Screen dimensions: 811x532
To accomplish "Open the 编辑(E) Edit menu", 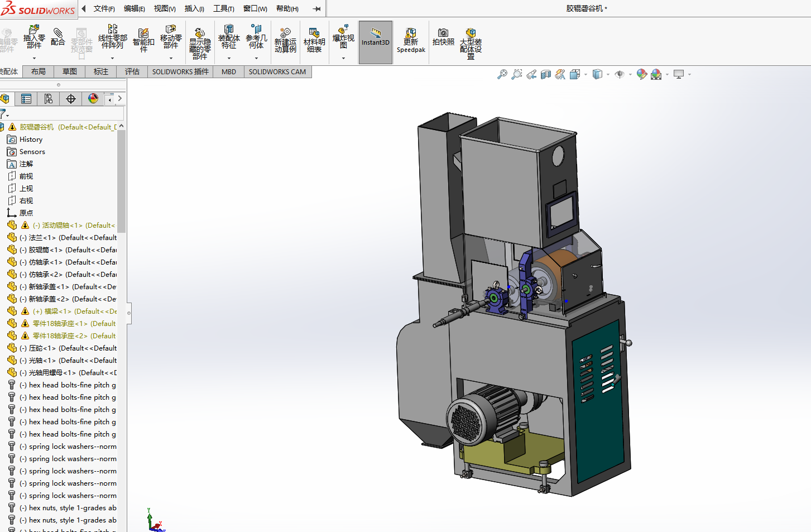I will pos(134,8).
